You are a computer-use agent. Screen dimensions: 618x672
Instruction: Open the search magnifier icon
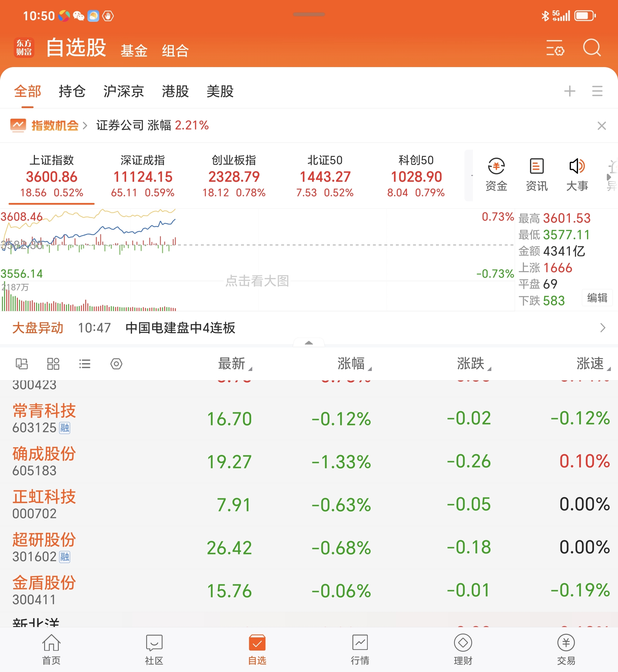click(592, 48)
